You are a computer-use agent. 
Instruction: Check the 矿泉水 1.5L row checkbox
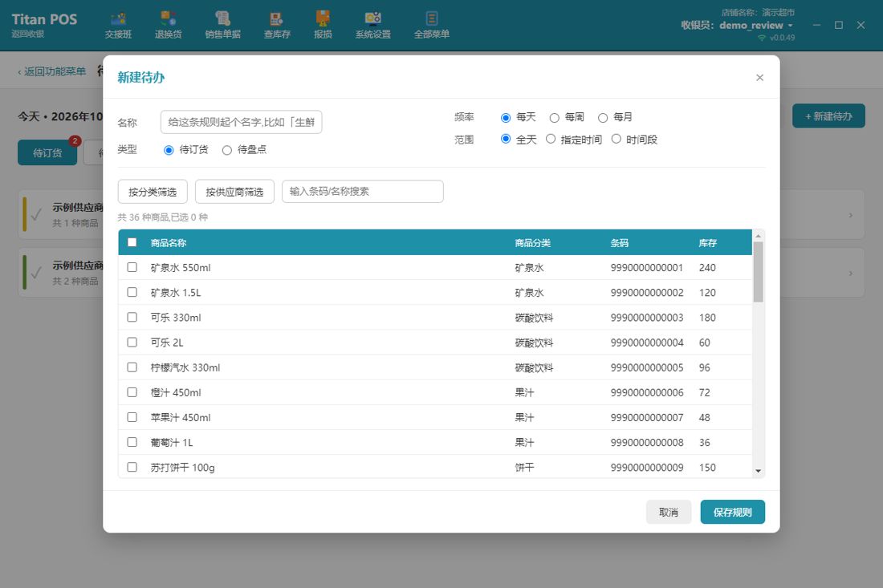[132, 292]
